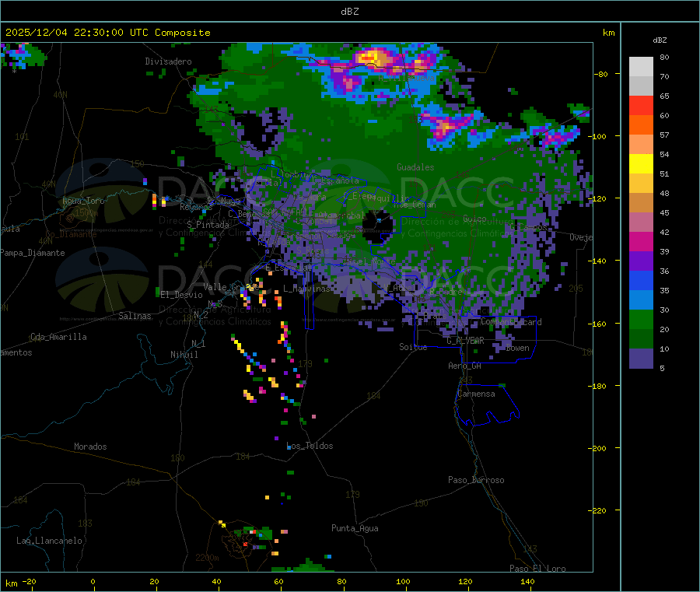
Task: Click the Nihuil map label
Action: pyautogui.click(x=184, y=355)
